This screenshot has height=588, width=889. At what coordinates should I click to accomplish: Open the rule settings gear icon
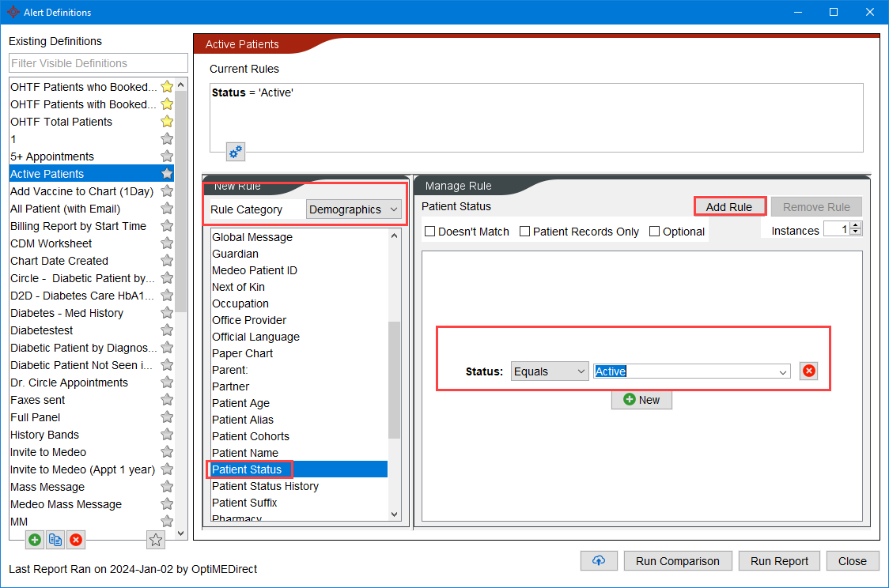pyautogui.click(x=235, y=151)
